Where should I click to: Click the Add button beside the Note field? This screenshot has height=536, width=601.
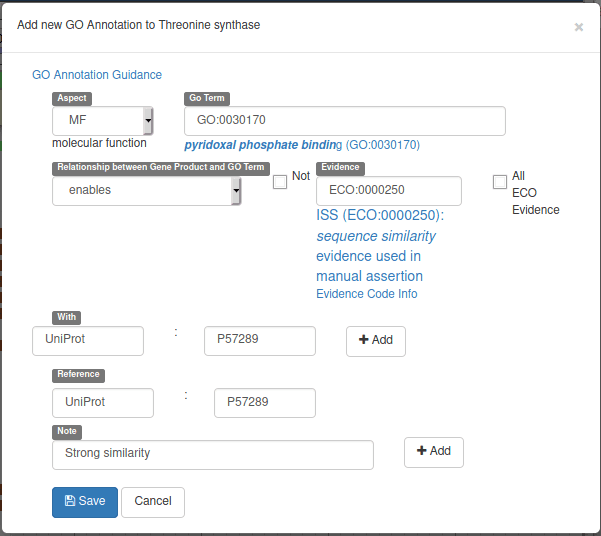[x=434, y=452]
